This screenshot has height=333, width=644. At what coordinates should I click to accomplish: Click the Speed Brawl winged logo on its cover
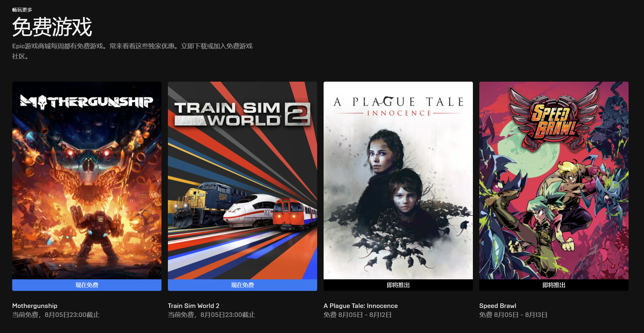coord(554,119)
